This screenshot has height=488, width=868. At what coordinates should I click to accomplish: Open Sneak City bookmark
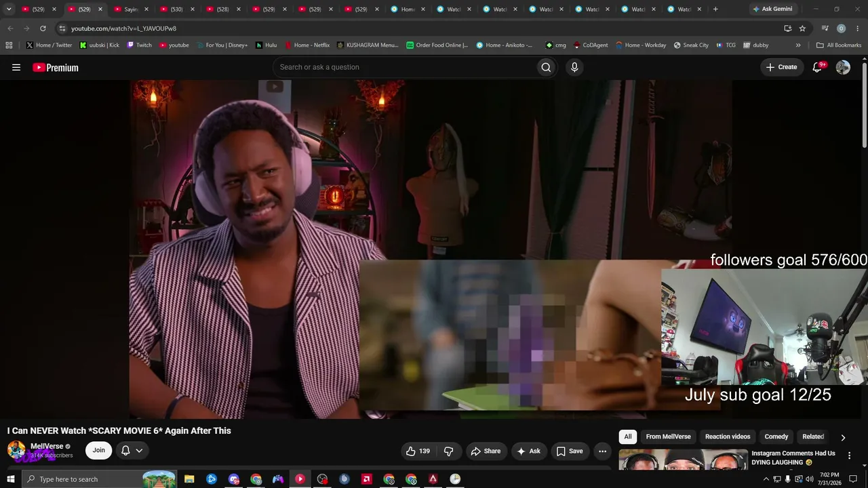pyautogui.click(x=691, y=45)
